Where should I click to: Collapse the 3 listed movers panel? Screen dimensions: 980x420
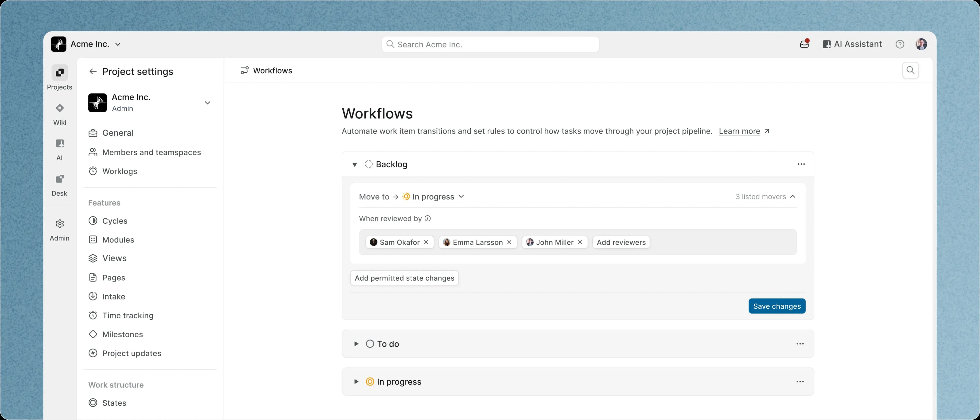794,197
